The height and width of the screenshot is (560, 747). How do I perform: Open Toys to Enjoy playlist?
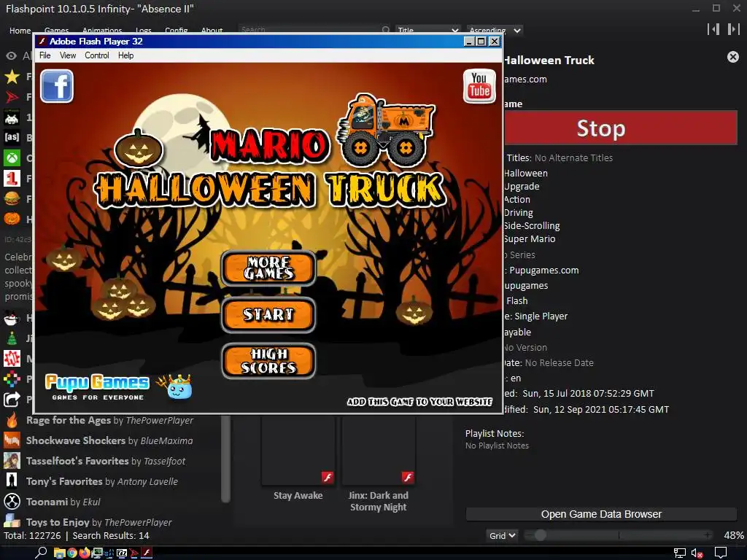click(98, 522)
